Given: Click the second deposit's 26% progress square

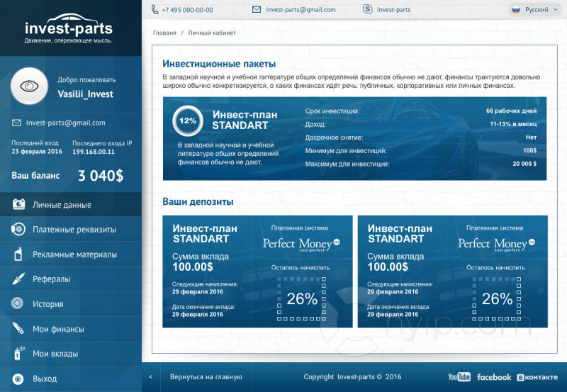Looking at the screenshot, I should [x=497, y=298].
